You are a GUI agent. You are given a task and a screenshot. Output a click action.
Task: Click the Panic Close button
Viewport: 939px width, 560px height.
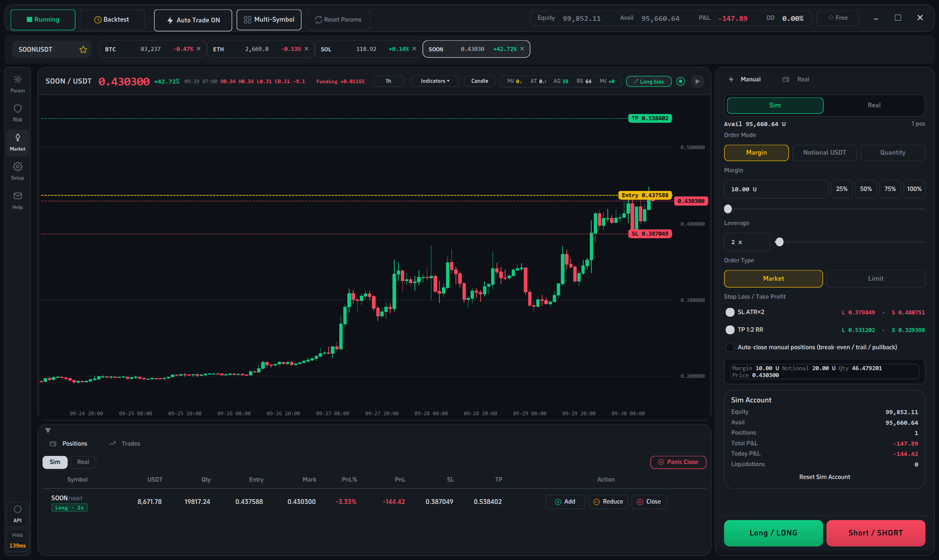(x=678, y=462)
